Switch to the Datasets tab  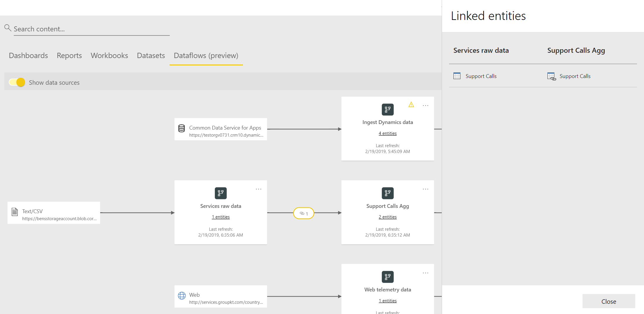pos(151,55)
